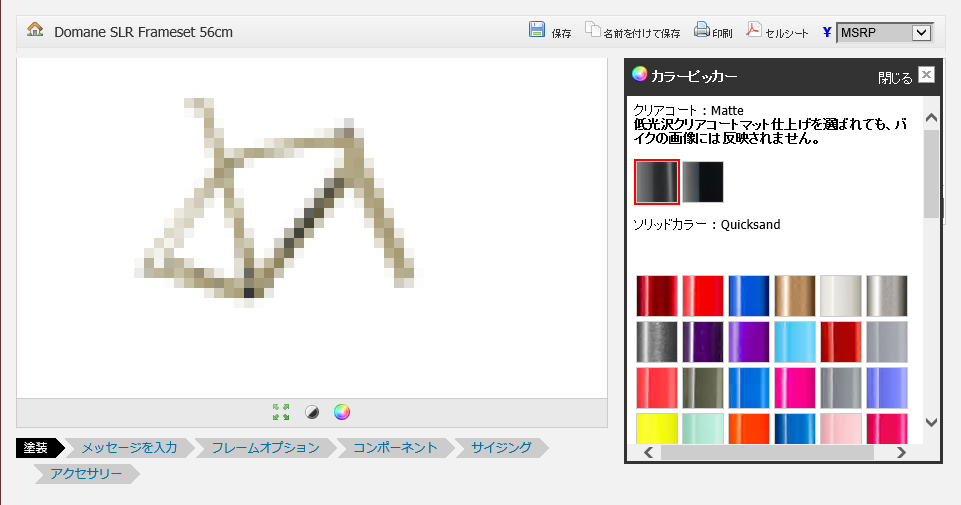Save the configuration with 保存
The height and width of the screenshot is (505, 961).
[550, 31]
